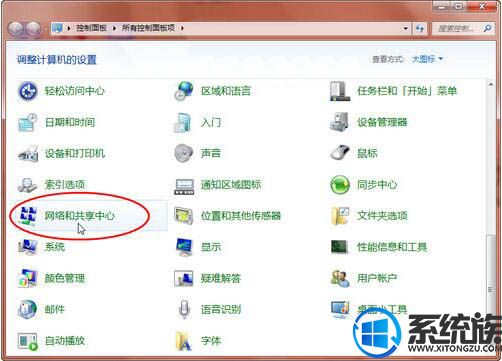
Task: Refresh the address bar location
Action: click(420, 28)
